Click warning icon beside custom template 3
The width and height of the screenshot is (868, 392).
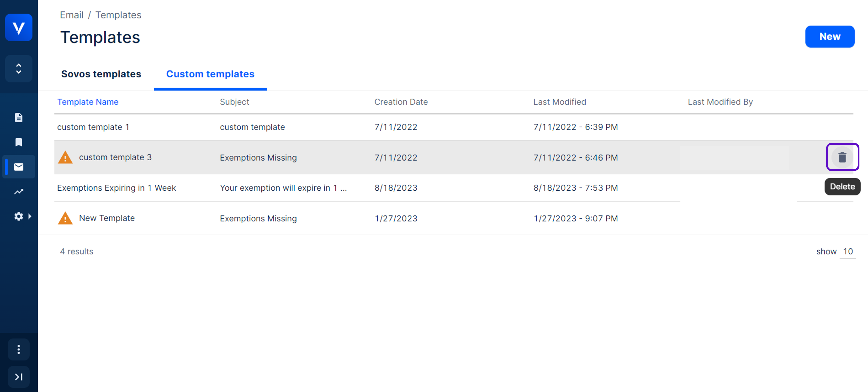(65, 158)
